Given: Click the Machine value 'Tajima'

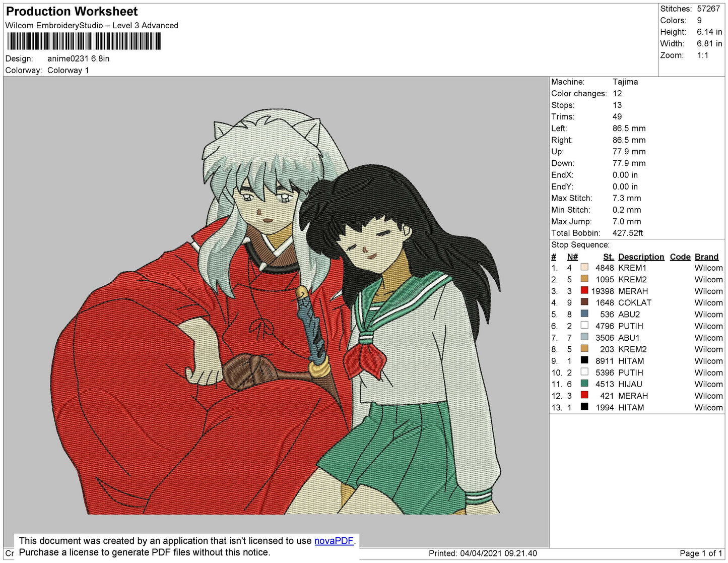Looking at the screenshot, I should (x=625, y=82).
